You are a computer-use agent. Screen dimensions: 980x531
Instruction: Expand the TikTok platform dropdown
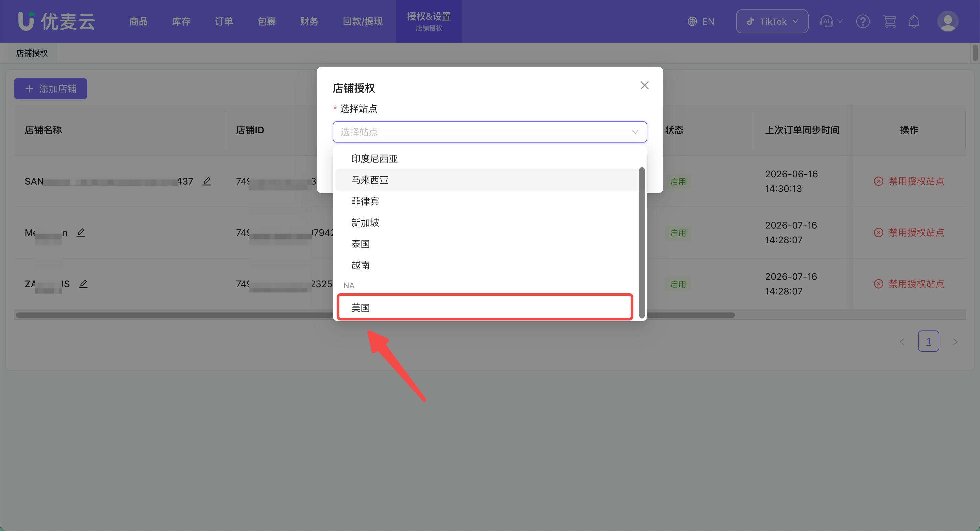[x=772, y=21]
